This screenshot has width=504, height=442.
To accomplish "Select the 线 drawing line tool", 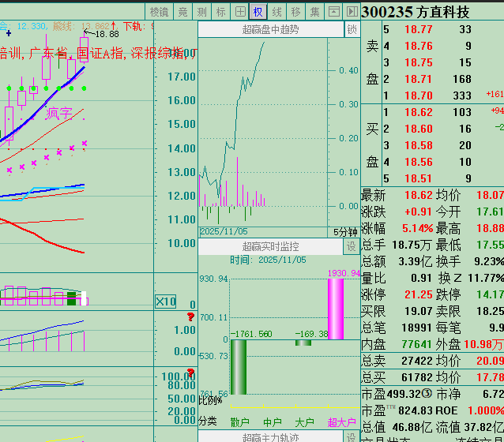I will click(x=277, y=11).
